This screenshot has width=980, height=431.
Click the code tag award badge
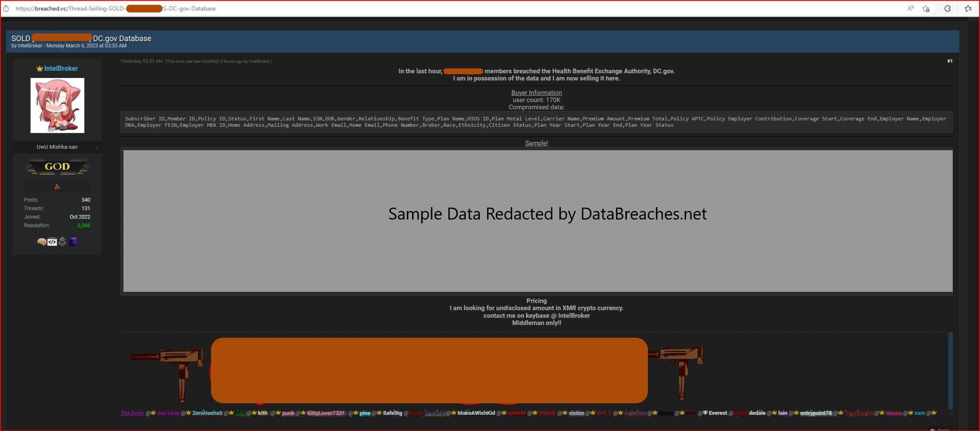[52, 242]
